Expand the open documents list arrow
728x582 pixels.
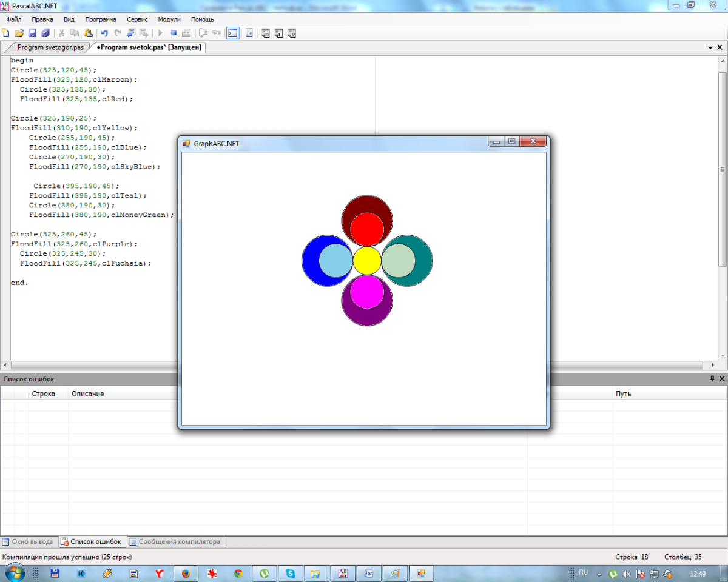coord(710,47)
